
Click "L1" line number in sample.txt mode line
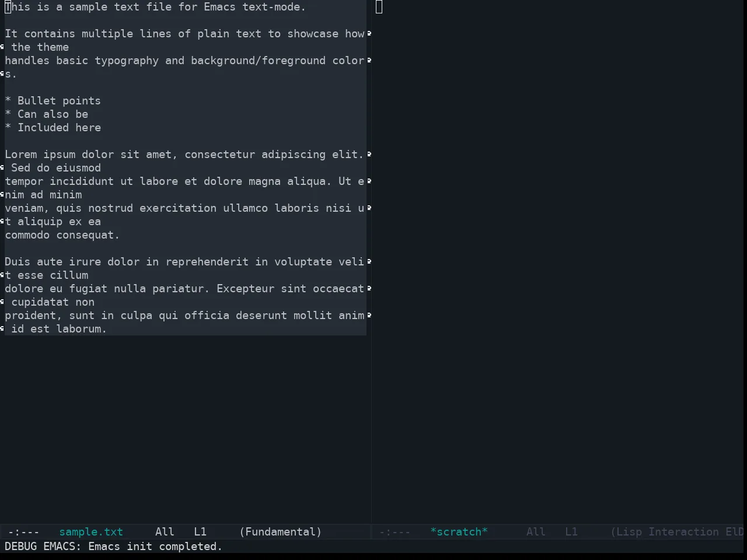(200, 532)
